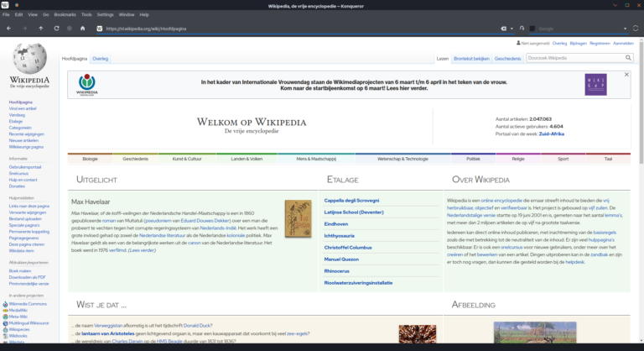Click the Aanmelden login link

[623, 43]
